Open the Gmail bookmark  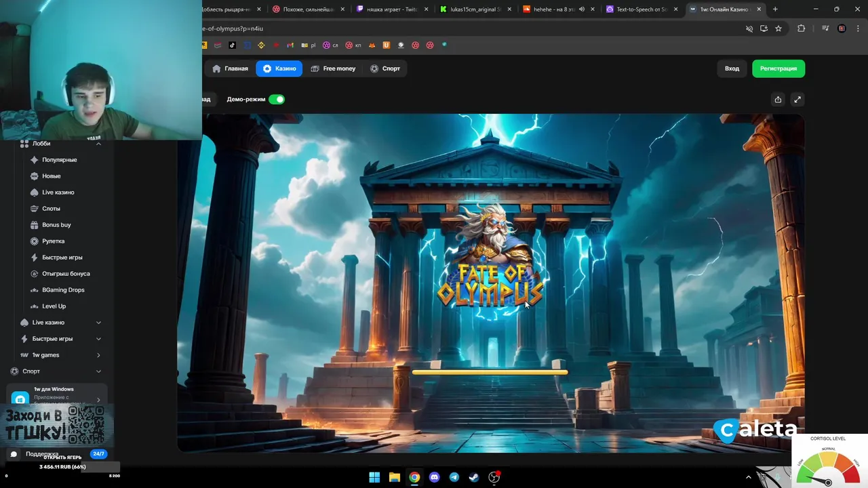tap(290, 45)
